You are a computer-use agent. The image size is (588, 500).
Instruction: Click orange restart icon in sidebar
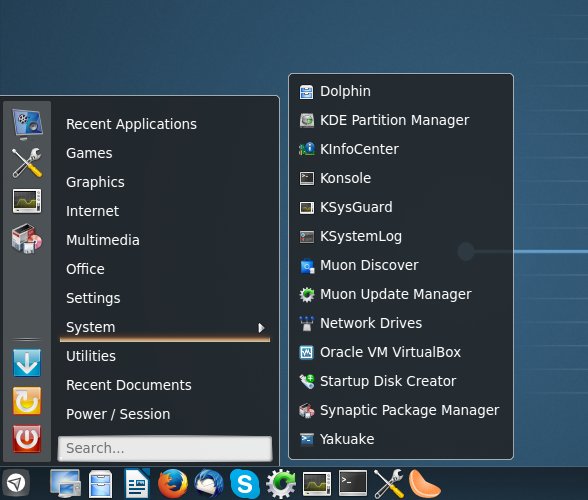27,401
